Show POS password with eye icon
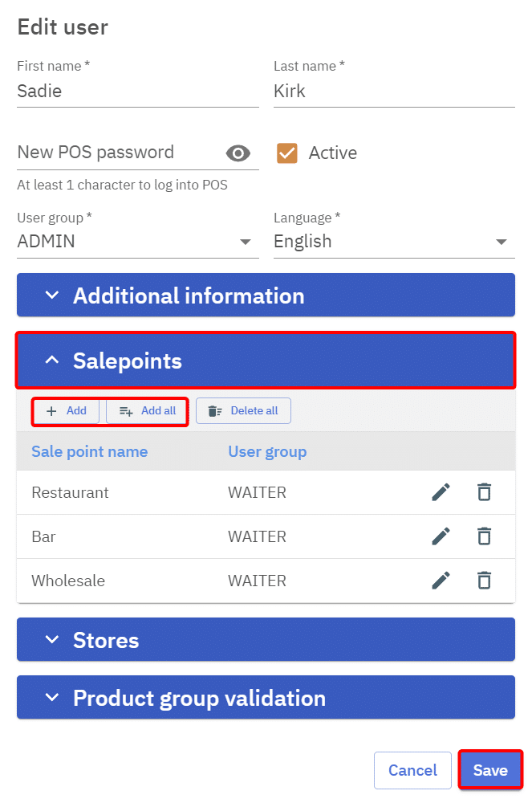The width and height of the screenshot is (532, 803). point(238,153)
